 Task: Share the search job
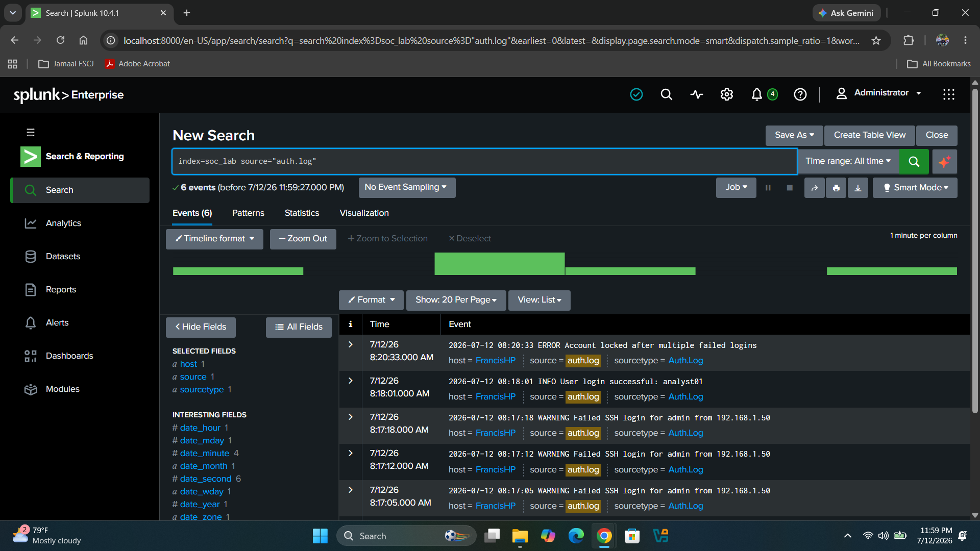(x=815, y=188)
